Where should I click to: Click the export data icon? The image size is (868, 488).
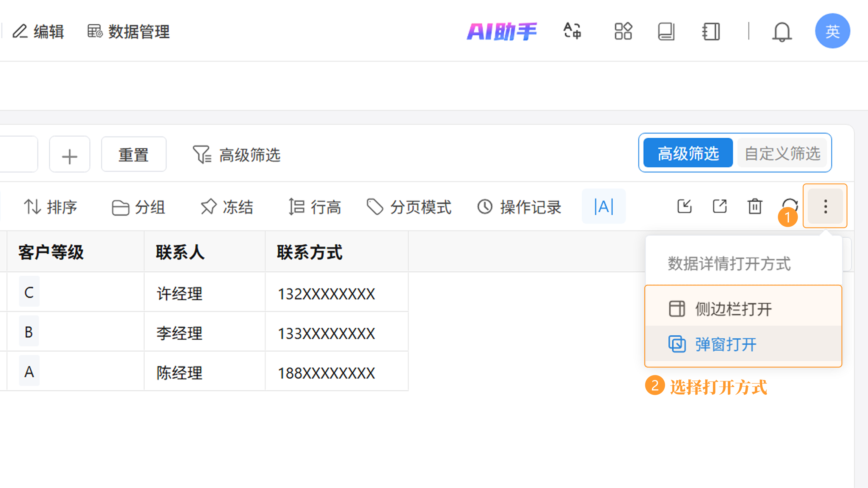point(720,206)
